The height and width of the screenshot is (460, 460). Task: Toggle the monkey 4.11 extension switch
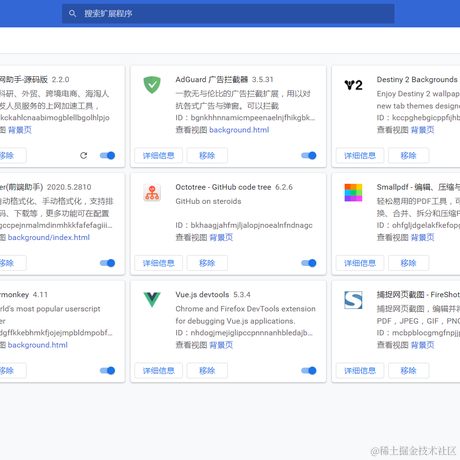107,370
